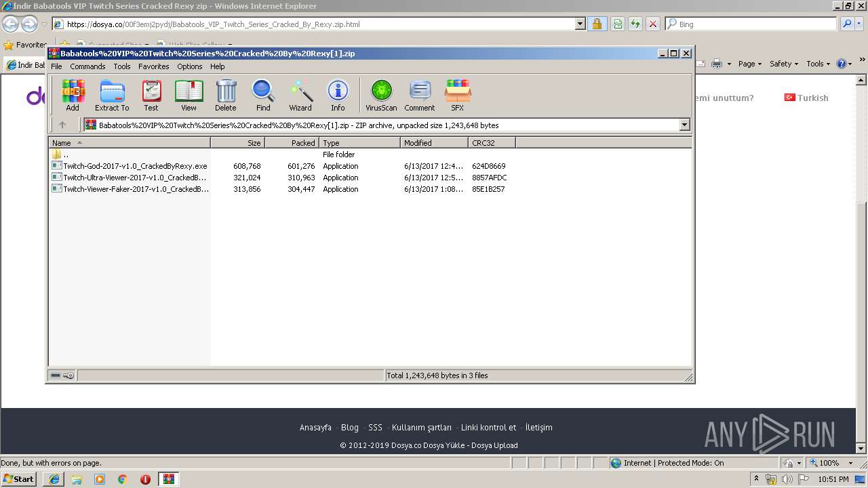Sort the file list by Name column
The image size is (868, 488).
tap(130, 143)
